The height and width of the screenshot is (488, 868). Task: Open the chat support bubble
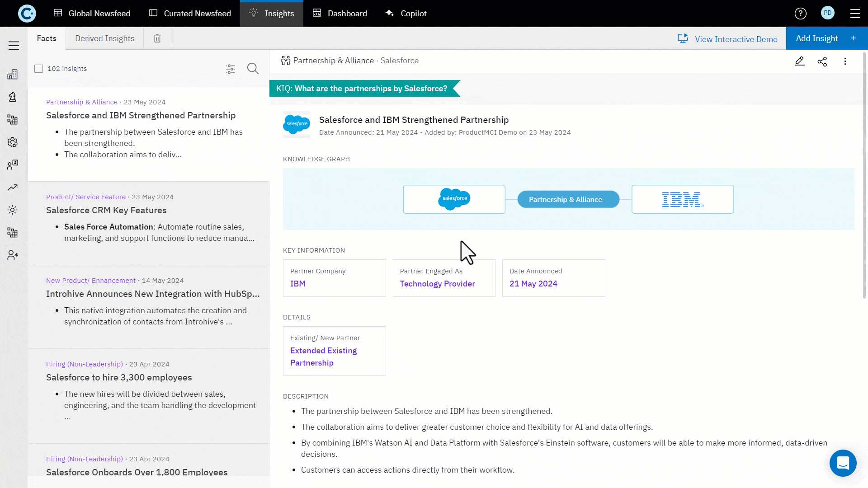(x=843, y=463)
